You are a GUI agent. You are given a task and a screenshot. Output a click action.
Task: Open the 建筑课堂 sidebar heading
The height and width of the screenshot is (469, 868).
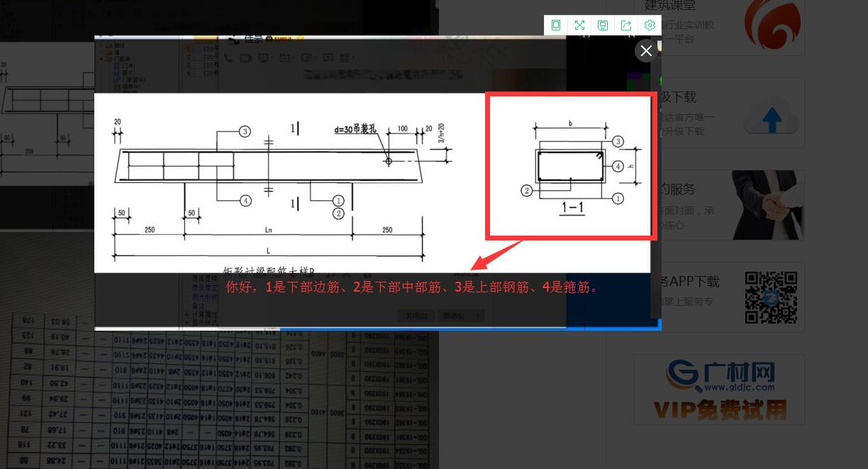pyautogui.click(x=669, y=5)
